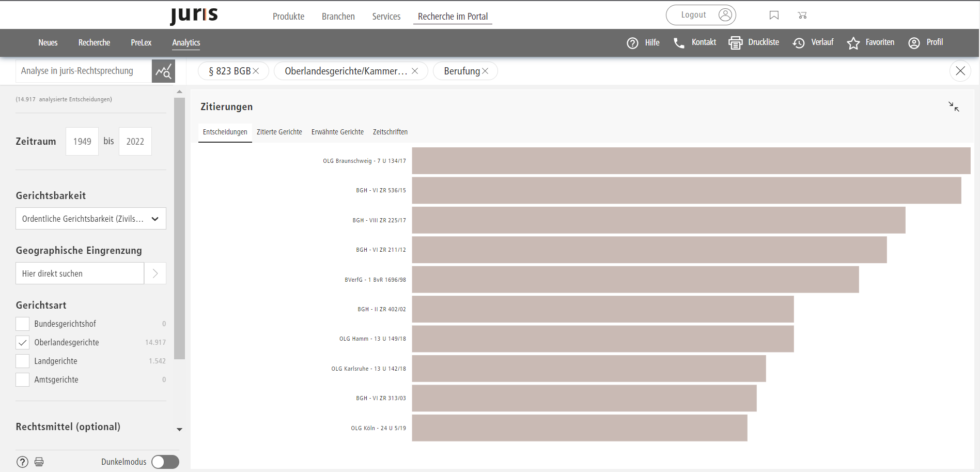980x472 pixels.
Task: Open the bookmark icon in header
Action: [773, 15]
